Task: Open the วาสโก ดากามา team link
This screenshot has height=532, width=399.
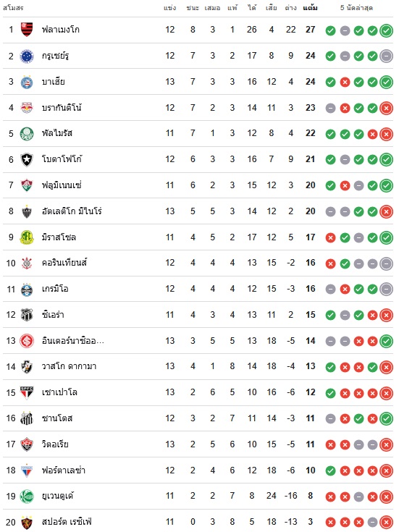Action: tap(69, 366)
